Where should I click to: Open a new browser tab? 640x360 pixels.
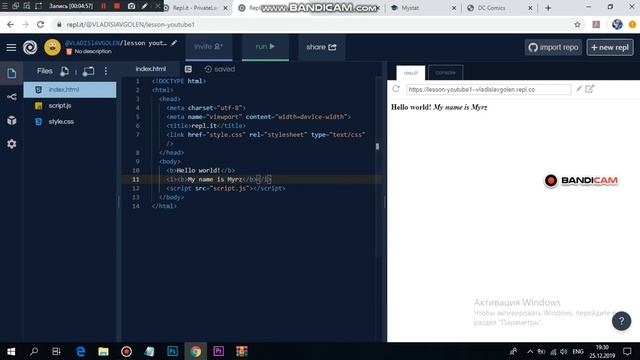[548, 8]
